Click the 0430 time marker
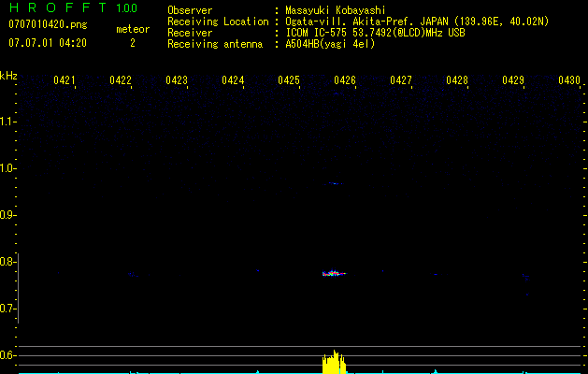 coord(569,80)
